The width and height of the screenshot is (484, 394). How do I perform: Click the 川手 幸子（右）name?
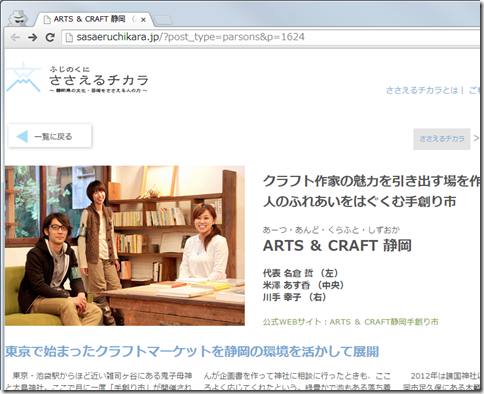pos(295,297)
